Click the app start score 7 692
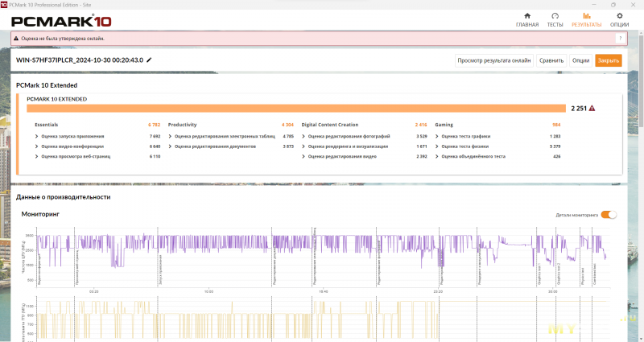Screen dimensions: 644x342 (x=155, y=136)
